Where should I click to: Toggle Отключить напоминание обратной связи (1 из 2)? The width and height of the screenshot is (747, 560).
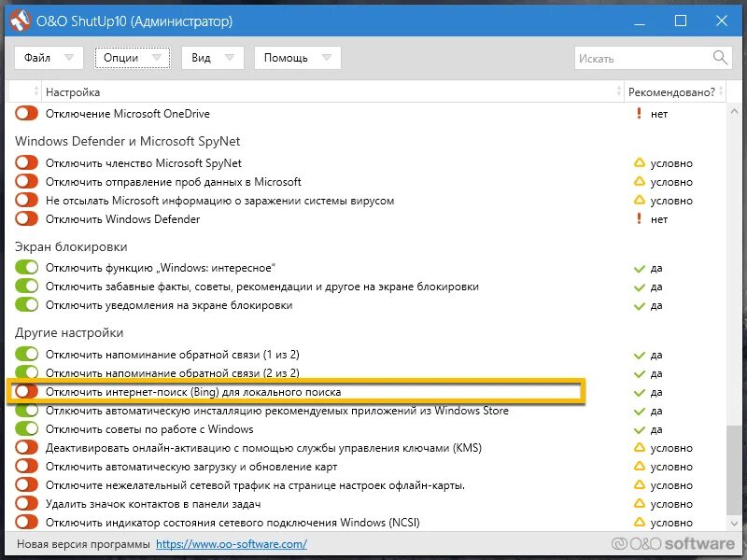tap(26, 355)
